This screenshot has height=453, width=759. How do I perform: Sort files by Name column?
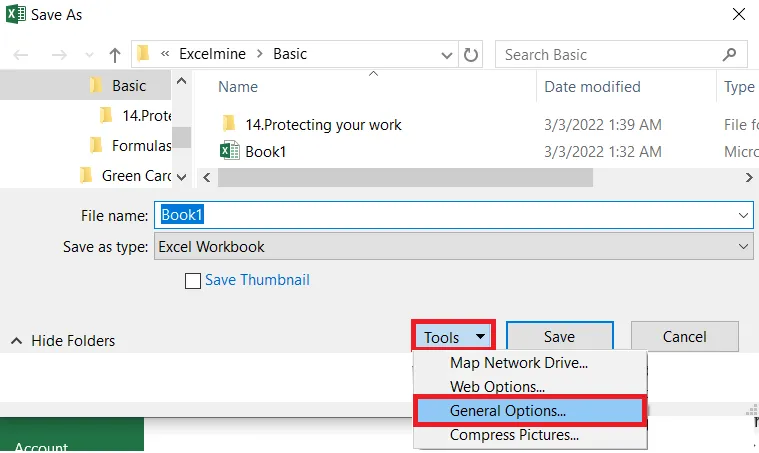tap(238, 87)
